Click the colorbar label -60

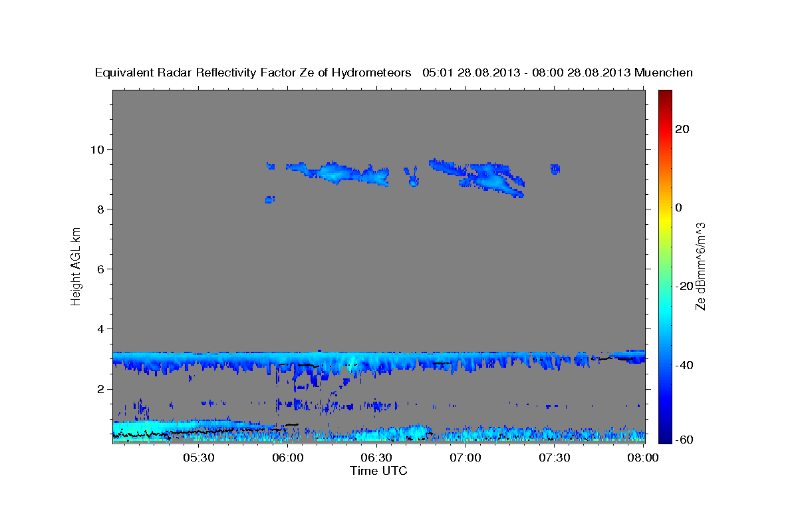pos(684,439)
